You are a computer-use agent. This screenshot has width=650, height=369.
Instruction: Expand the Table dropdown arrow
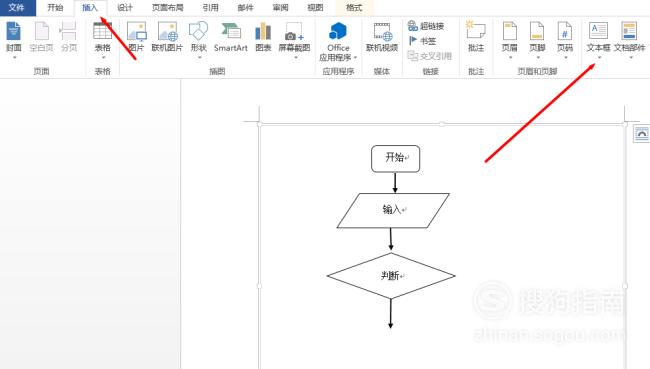[103, 58]
